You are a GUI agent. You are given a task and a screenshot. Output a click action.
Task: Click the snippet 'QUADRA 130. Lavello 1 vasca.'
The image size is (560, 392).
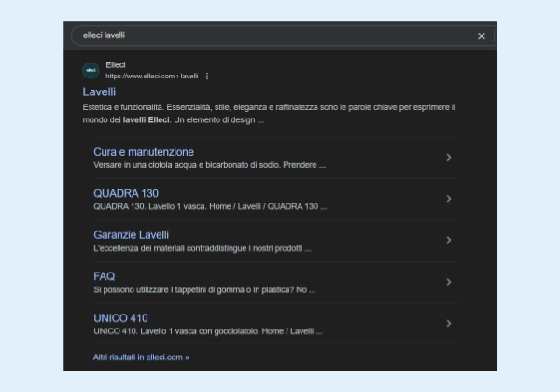(150, 206)
